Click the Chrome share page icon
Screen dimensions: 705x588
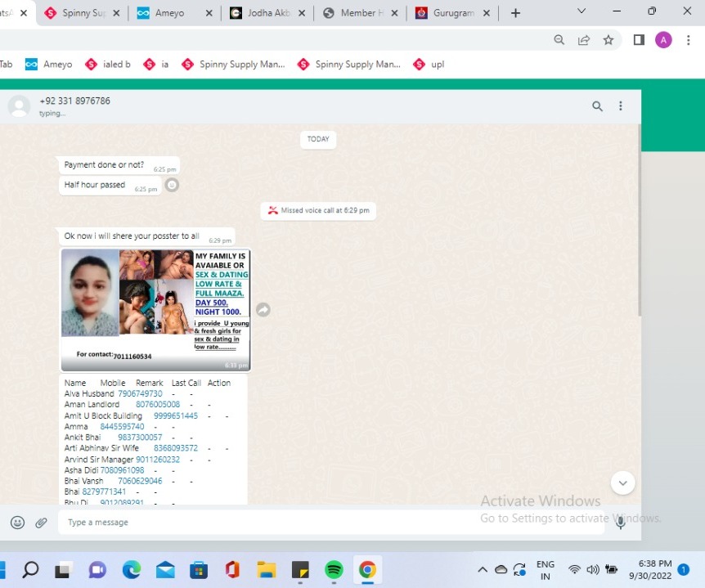[x=584, y=40]
